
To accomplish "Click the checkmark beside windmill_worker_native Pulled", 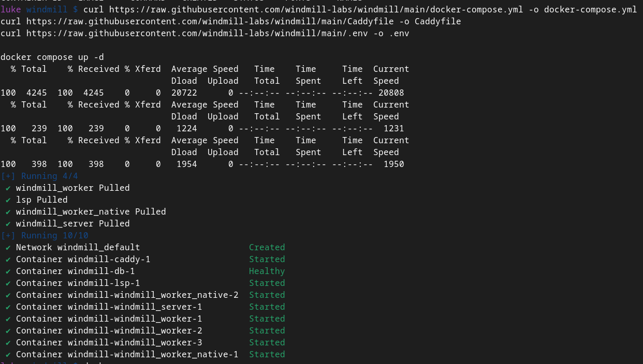I will click(x=8, y=212).
